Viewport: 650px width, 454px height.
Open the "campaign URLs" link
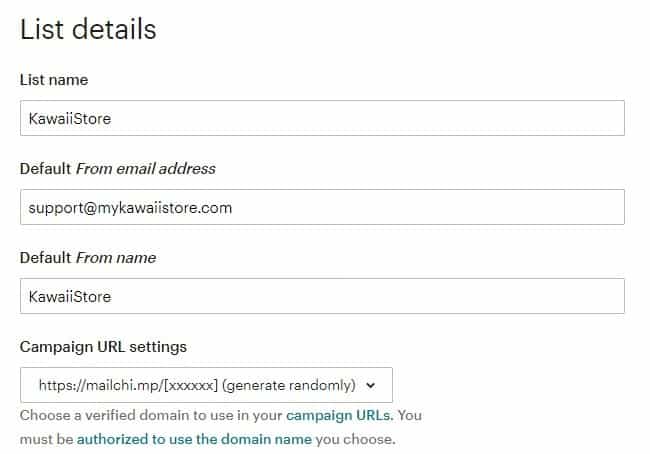339,414
